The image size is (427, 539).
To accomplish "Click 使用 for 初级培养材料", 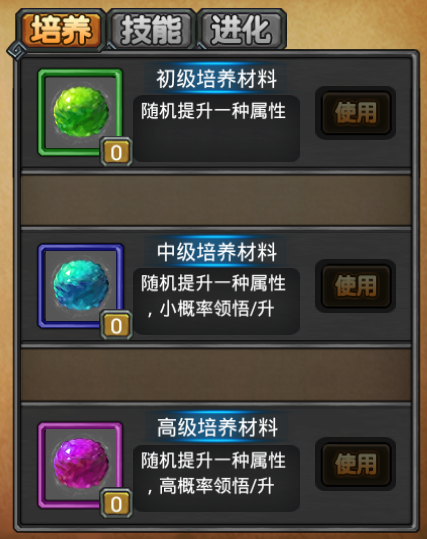I will [x=355, y=112].
